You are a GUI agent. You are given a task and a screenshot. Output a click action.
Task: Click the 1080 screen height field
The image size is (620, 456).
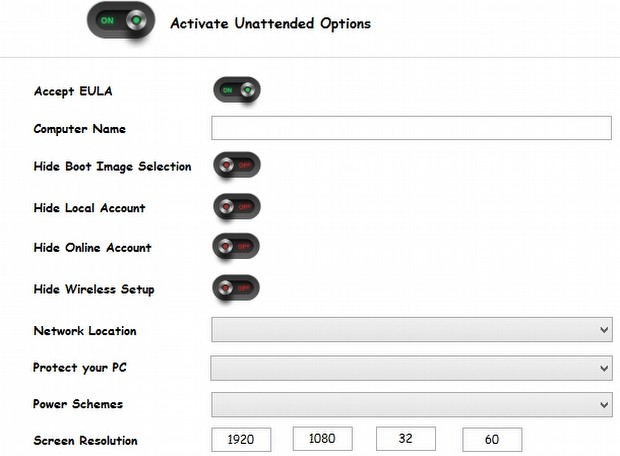point(322,438)
